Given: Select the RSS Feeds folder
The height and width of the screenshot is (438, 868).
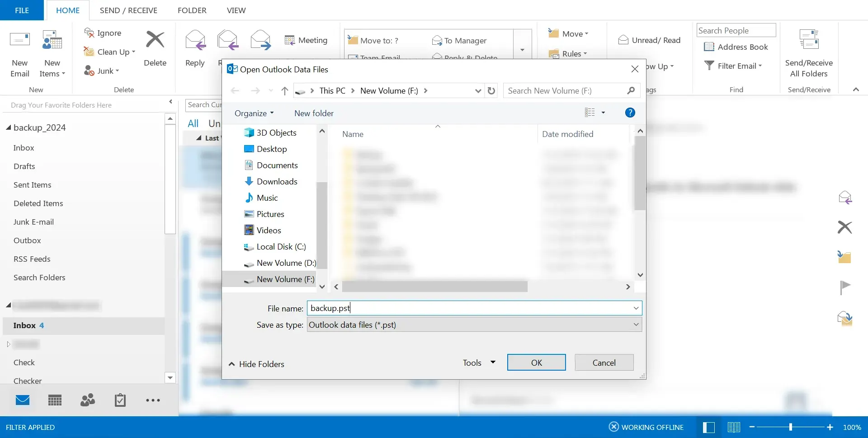Looking at the screenshot, I should (x=32, y=259).
